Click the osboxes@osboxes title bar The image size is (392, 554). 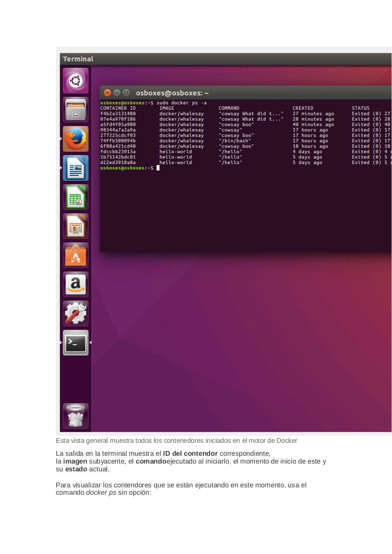point(173,93)
